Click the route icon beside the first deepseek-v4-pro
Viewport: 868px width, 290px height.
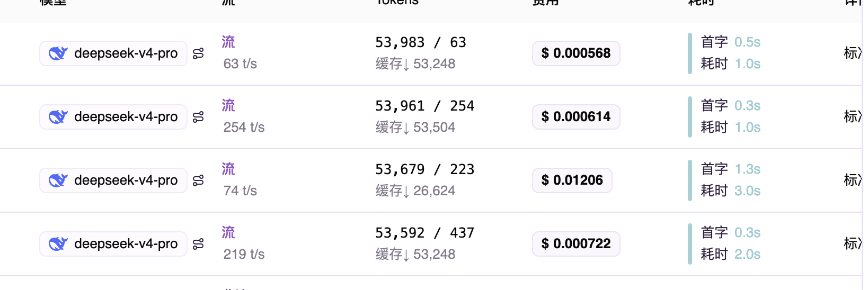click(x=198, y=53)
